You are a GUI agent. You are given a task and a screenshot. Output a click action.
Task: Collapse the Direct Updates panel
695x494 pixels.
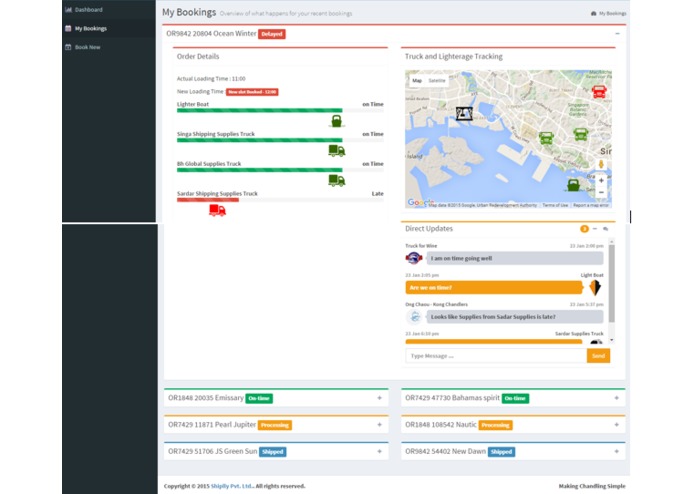click(595, 229)
